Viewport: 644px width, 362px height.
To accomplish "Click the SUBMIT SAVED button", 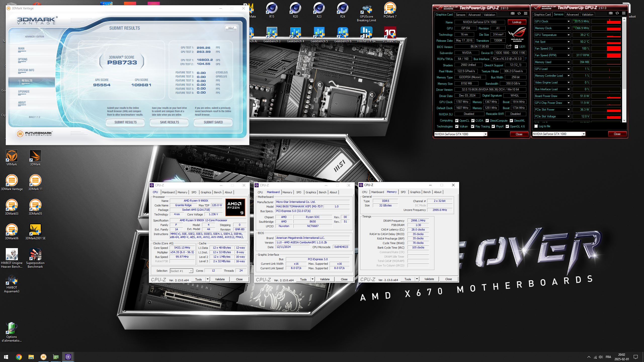I will click(x=213, y=122).
